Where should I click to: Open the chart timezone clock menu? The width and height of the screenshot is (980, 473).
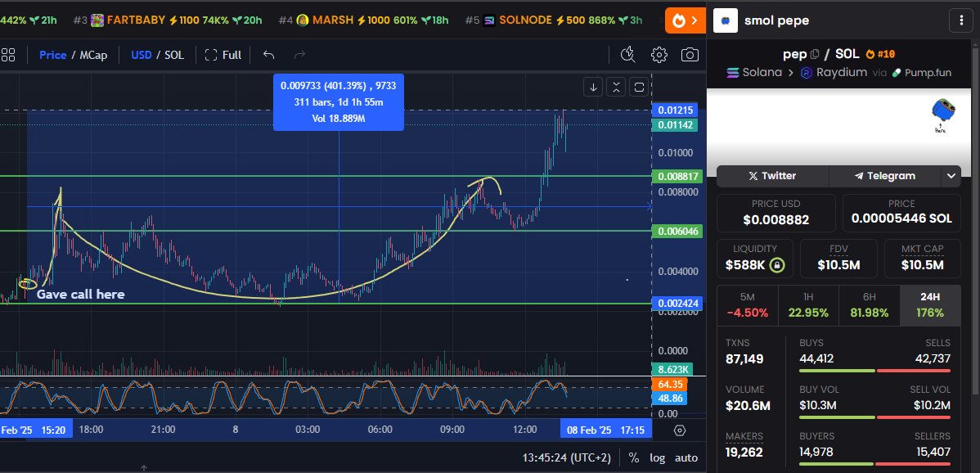click(x=567, y=457)
